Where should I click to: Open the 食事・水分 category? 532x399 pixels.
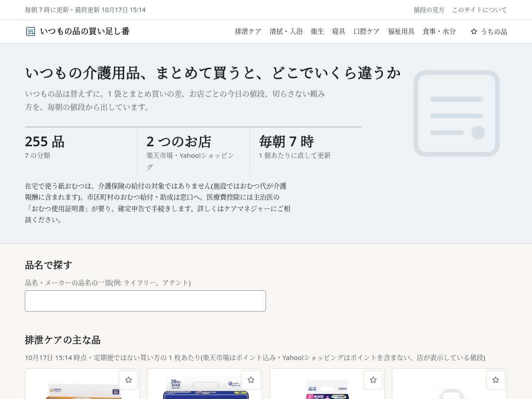tap(439, 31)
